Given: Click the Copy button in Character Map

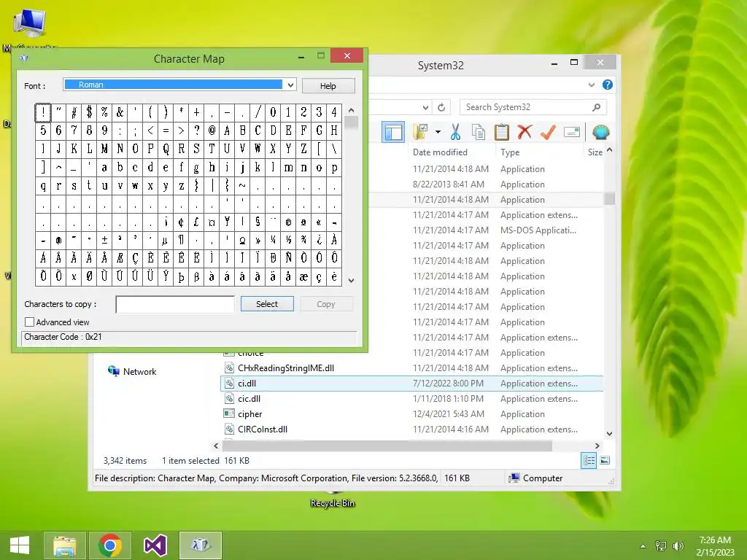Looking at the screenshot, I should click(x=326, y=304).
